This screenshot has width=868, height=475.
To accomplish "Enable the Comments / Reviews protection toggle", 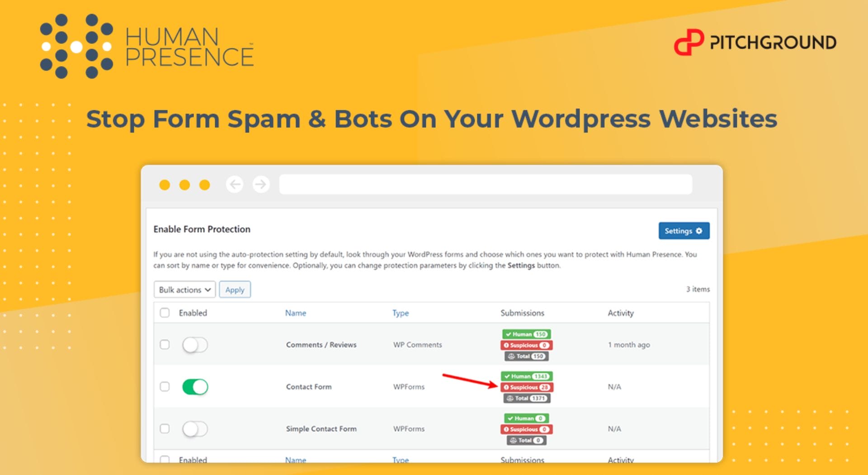I will 195,345.
